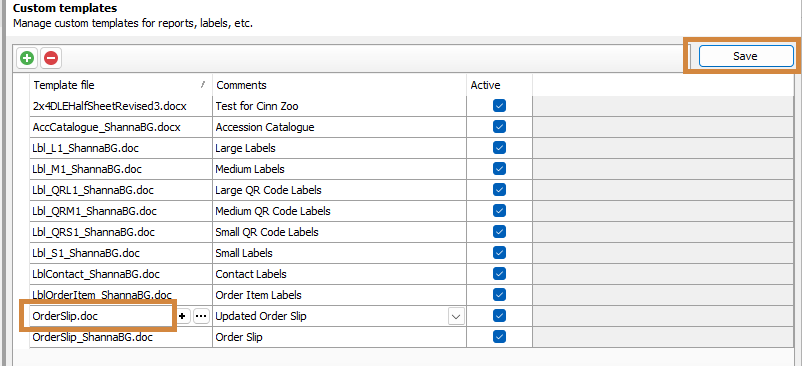Image resolution: width=802 pixels, height=366 pixels.
Task: Click the green add template icon
Action: (27, 58)
